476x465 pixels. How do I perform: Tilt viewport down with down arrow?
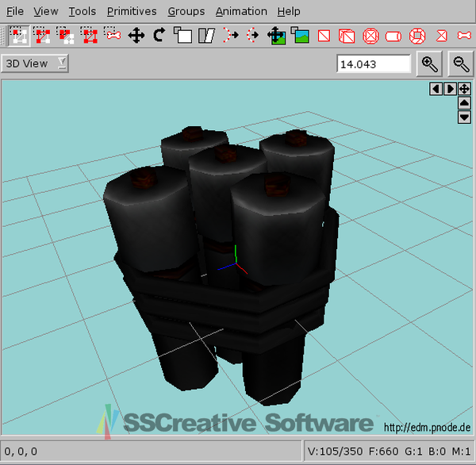[x=464, y=117]
